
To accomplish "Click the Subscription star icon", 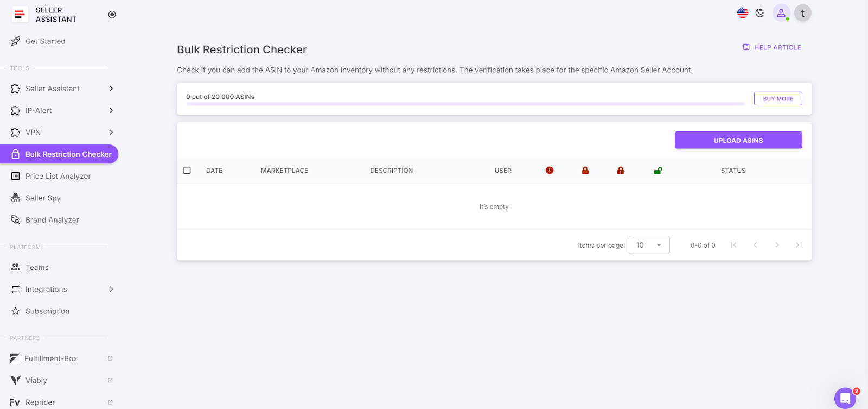I will click(16, 311).
